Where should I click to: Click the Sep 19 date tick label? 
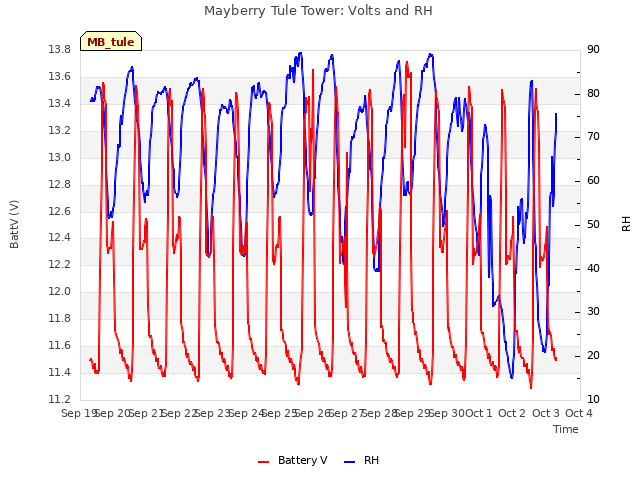pos(79,413)
